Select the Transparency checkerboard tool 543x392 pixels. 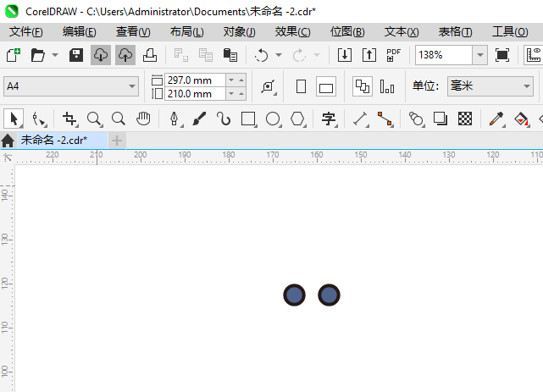point(465,119)
